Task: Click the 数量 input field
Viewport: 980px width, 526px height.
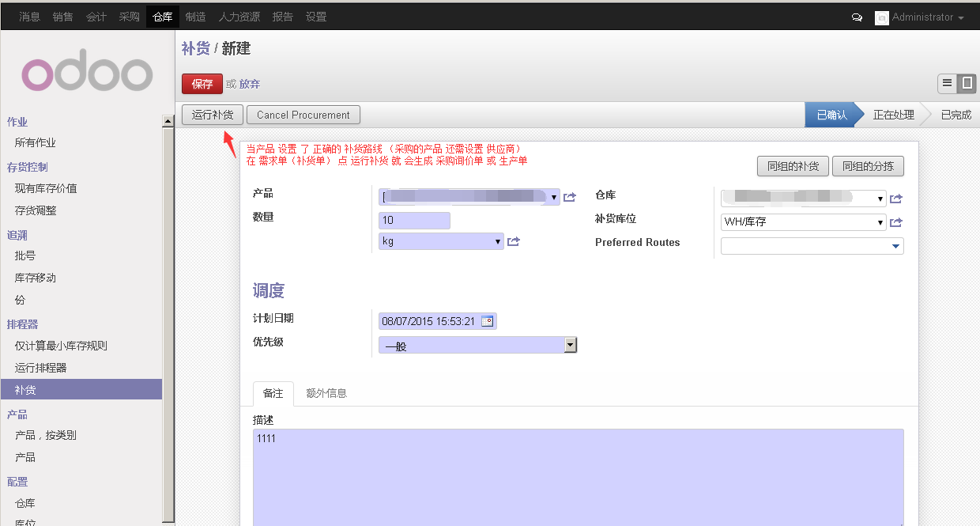Action: click(414, 221)
